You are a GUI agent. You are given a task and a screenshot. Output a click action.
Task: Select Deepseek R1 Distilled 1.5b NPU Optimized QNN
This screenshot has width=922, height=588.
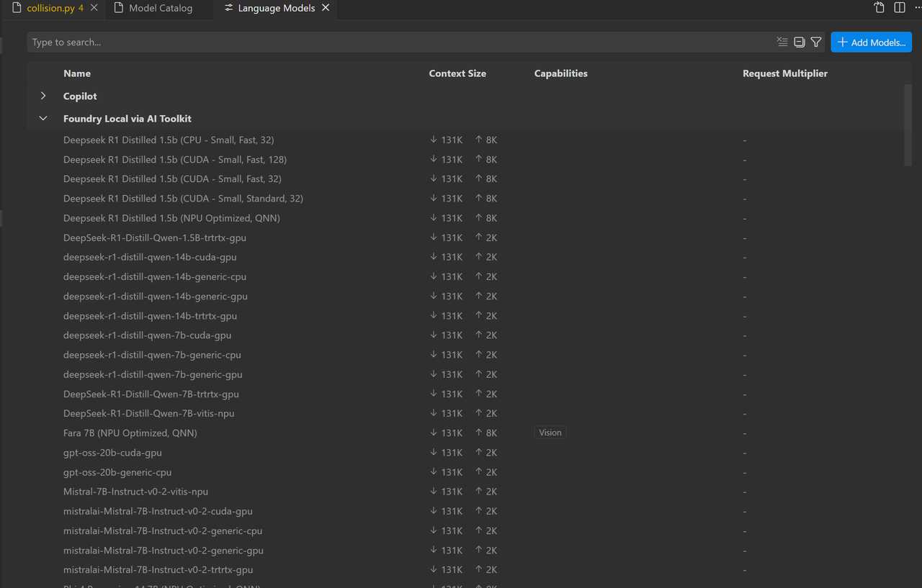pos(465,218)
